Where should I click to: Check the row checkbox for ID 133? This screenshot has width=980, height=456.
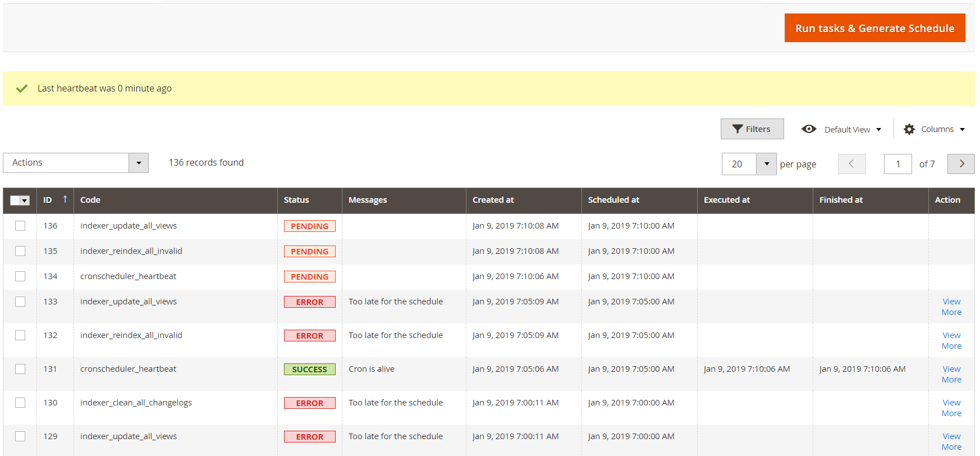pyautogui.click(x=20, y=302)
